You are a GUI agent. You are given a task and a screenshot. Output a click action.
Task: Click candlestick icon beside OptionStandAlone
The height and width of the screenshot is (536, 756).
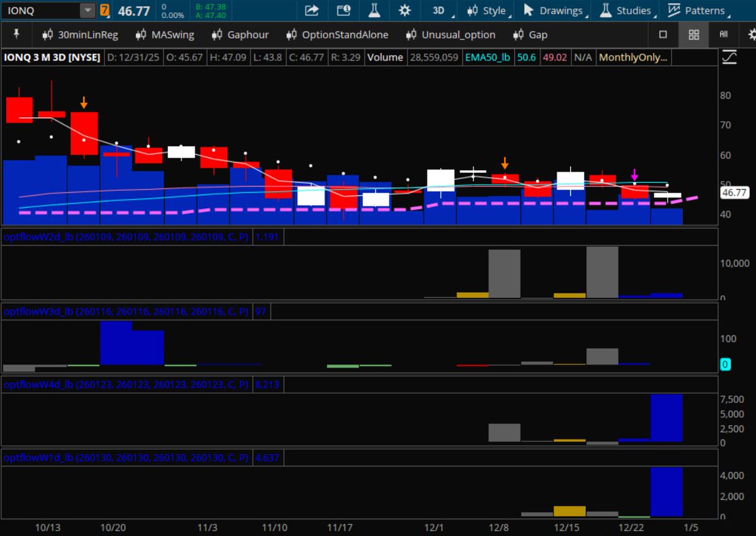(x=291, y=35)
